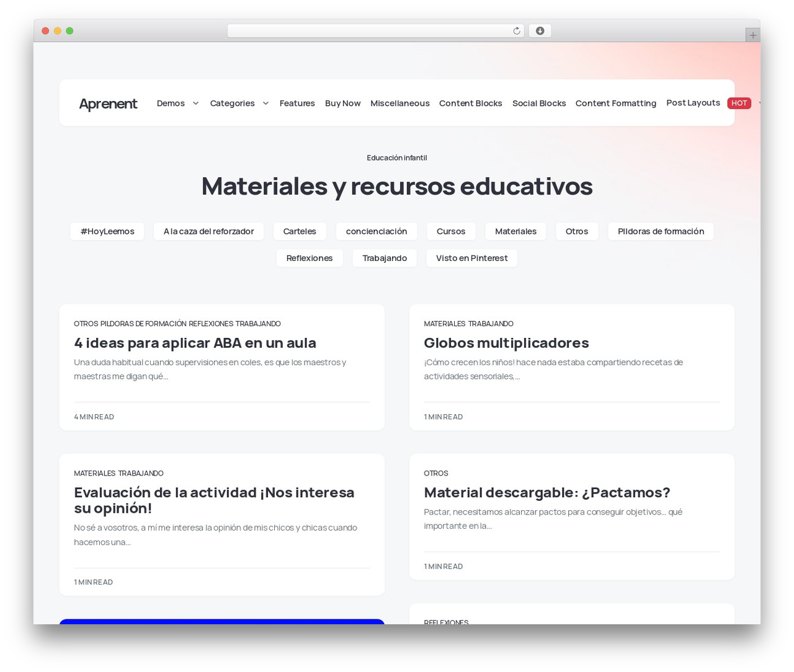Click the Aprenent site logo
Screen dimensions: 794x672
pos(108,104)
